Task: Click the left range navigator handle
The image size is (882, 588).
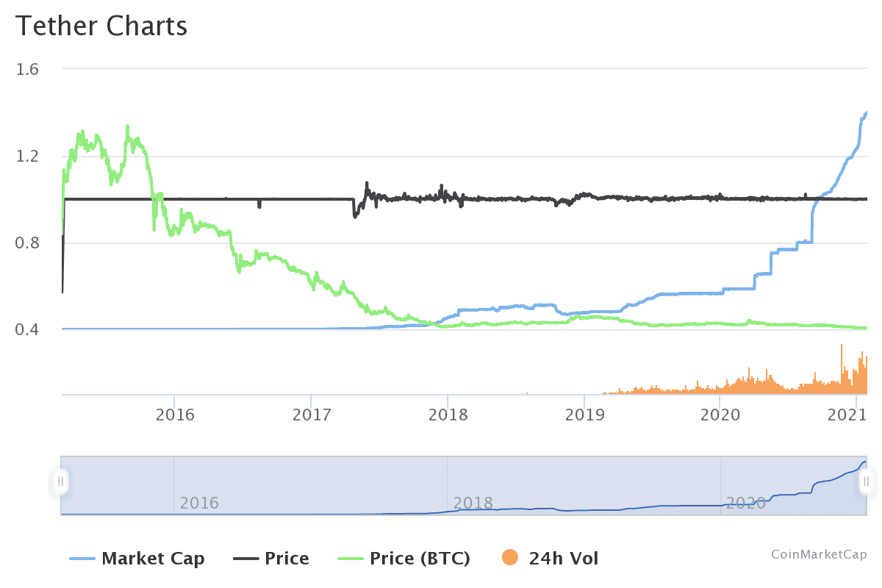Action: (61, 482)
